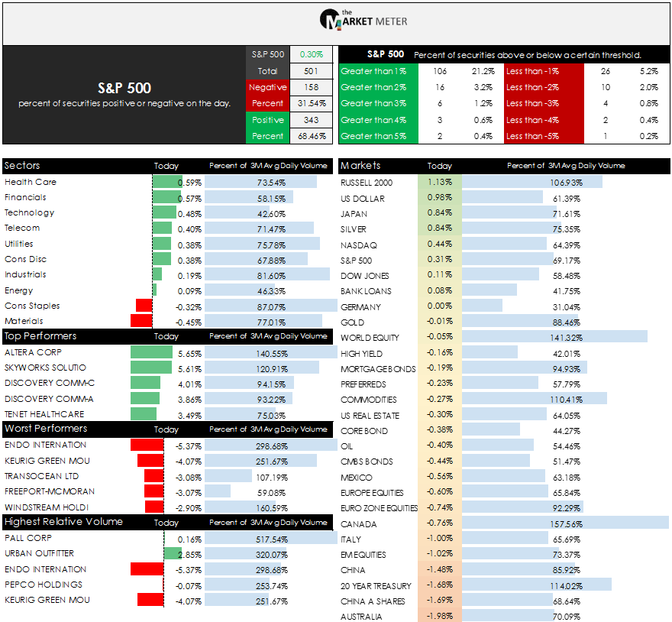The image size is (672, 622).
Task: Click the Sectors section header
Action: 167,166
